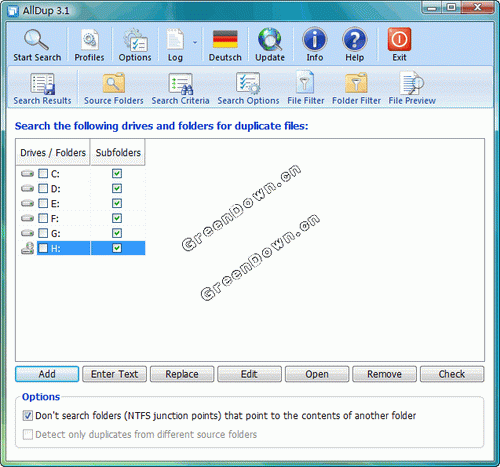Switch to the Folder Filter tab
Screen dimensions: 500x467
[x=356, y=89]
